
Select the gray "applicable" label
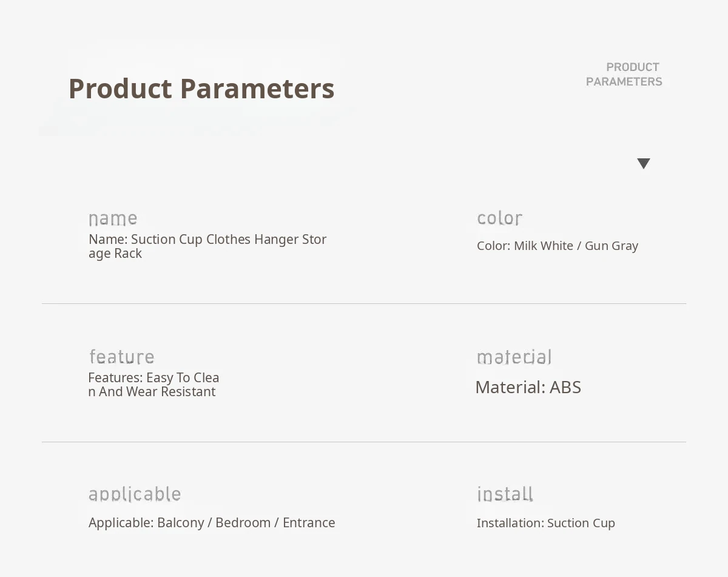coord(135,494)
